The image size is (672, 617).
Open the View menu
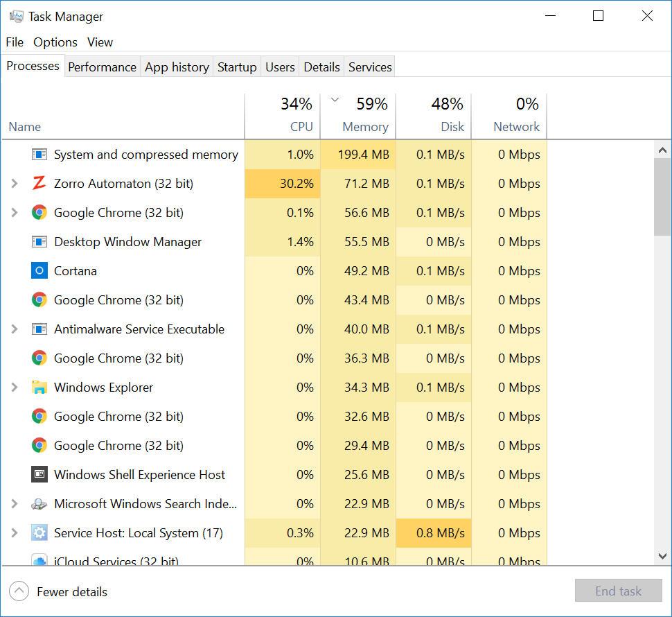click(100, 42)
